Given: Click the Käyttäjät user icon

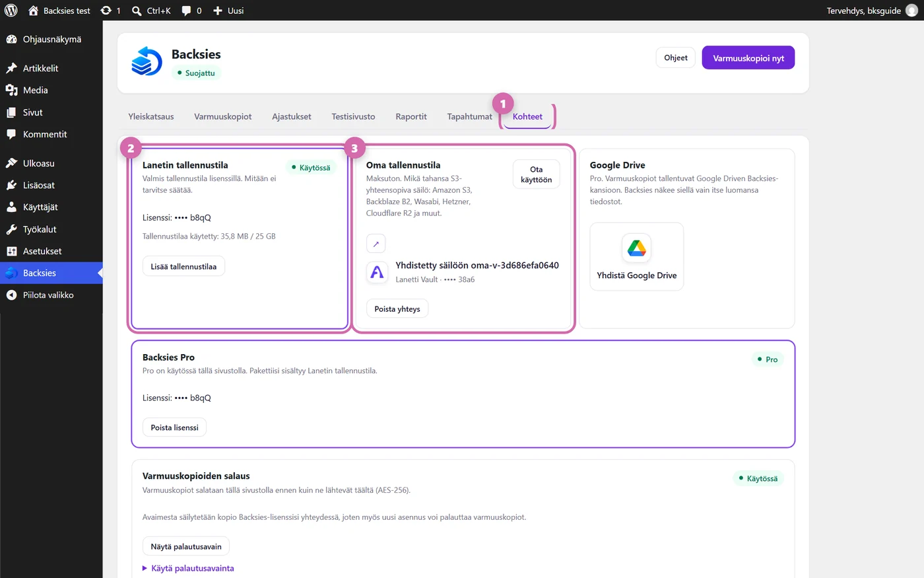Looking at the screenshot, I should point(11,207).
